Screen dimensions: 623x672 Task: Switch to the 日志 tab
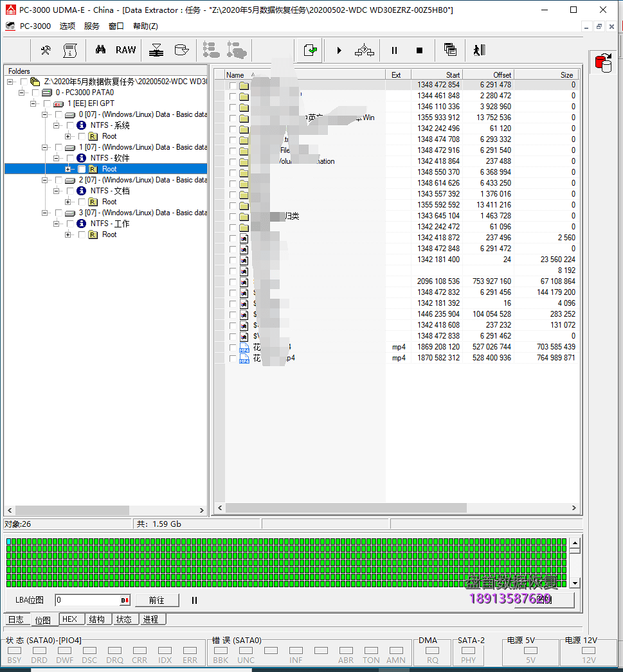pyautogui.click(x=16, y=620)
